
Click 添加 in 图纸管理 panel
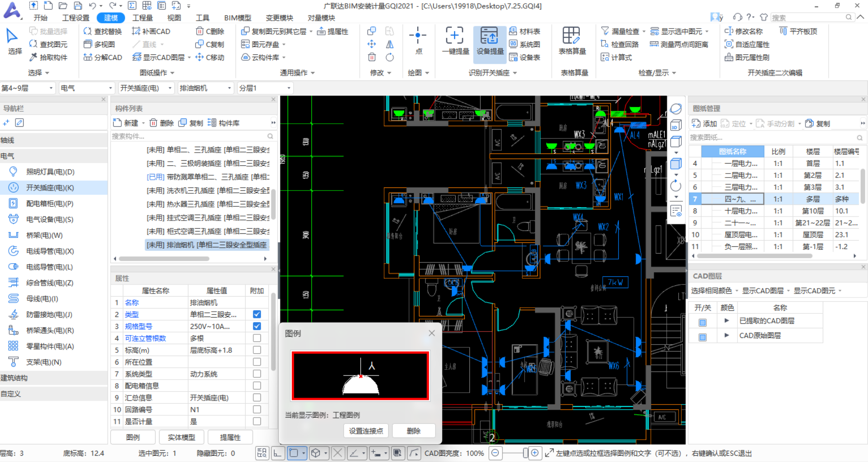(704, 124)
